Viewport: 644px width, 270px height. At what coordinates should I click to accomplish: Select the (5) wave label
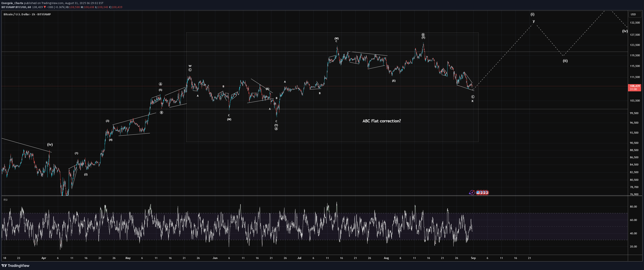(161, 90)
